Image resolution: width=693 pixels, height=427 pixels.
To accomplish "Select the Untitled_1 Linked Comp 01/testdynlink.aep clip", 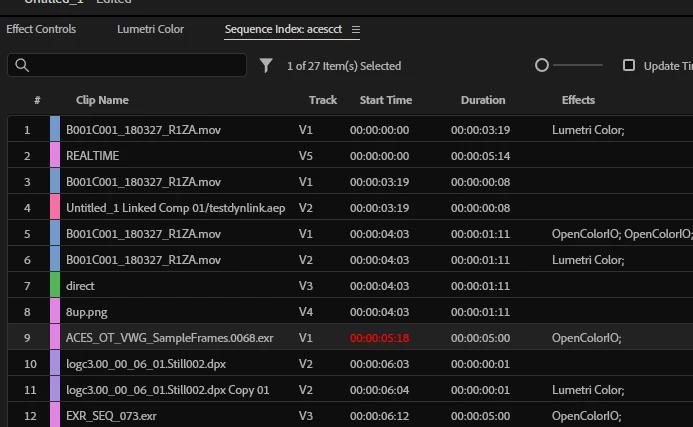I will point(175,208).
